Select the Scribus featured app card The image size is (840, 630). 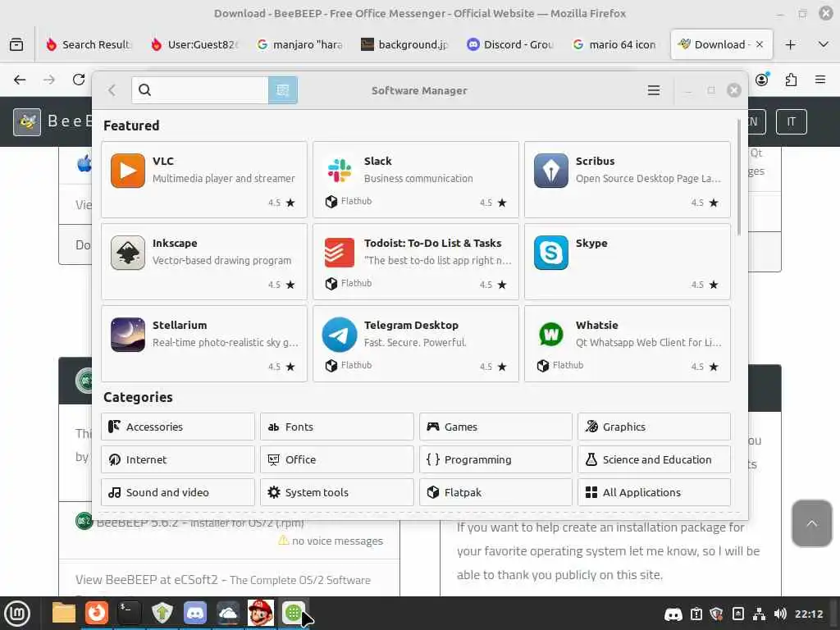click(628, 180)
